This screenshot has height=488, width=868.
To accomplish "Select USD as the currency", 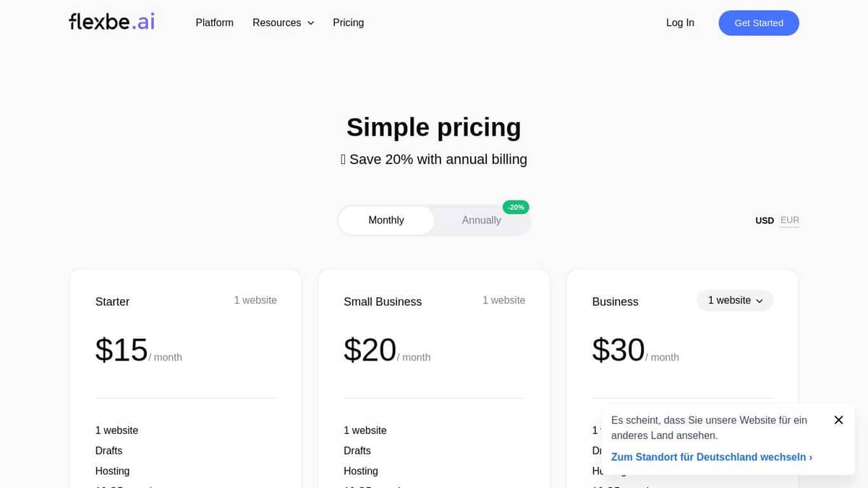I will [x=764, y=220].
